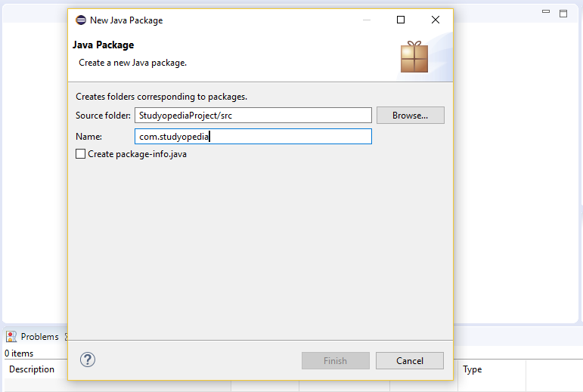This screenshot has height=392, width=583.
Task: Maximize the editor area using the top-right icon
Action: tap(563, 14)
